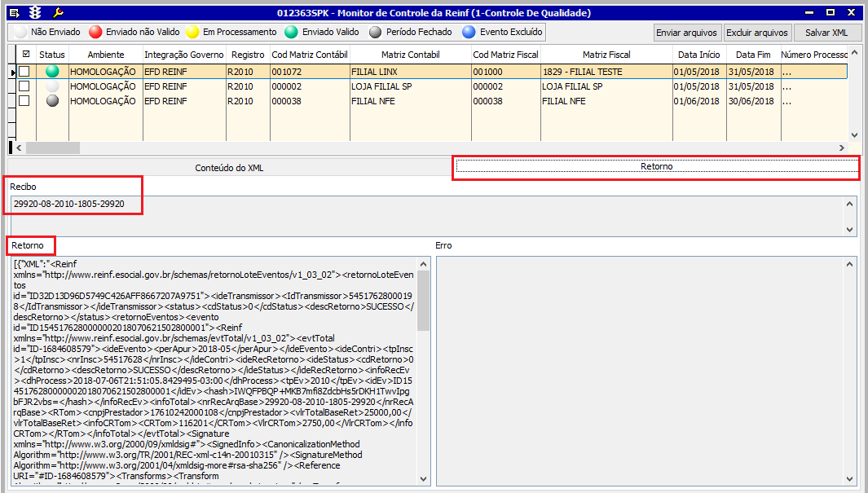This screenshot has height=493, width=868.
Task: Click the Enviar arquivos button
Action: [686, 33]
